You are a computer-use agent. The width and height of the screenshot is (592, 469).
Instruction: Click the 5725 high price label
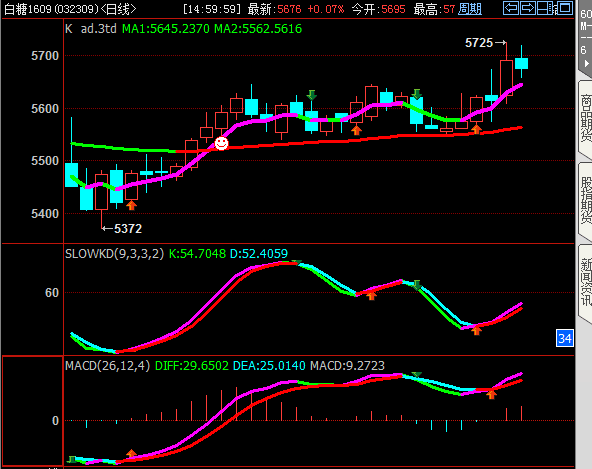coord(479,43)
